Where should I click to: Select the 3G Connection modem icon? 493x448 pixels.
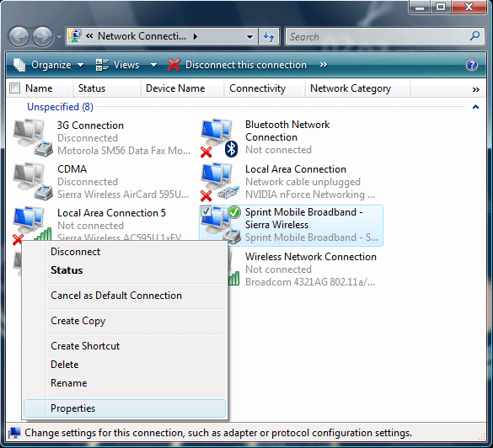click(33, 137)
